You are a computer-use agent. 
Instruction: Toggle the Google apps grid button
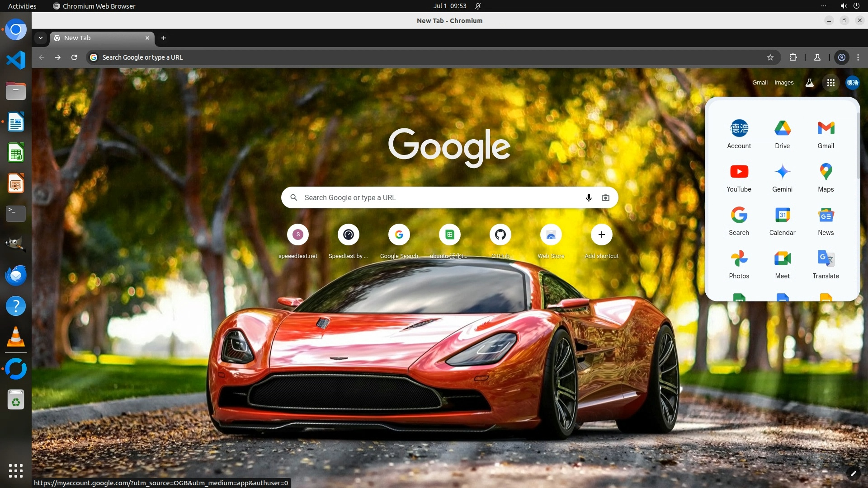[830, 83]
